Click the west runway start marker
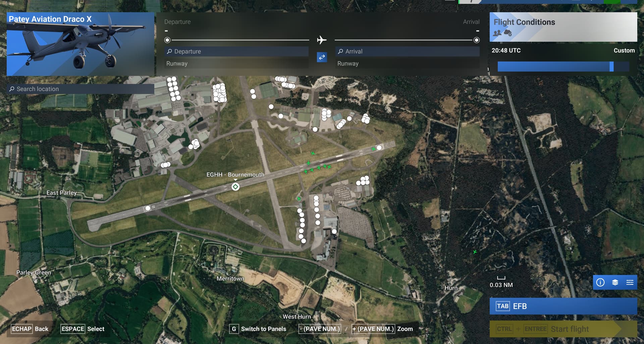The width and height of the screenshot is (644, 344). (148, 208)
